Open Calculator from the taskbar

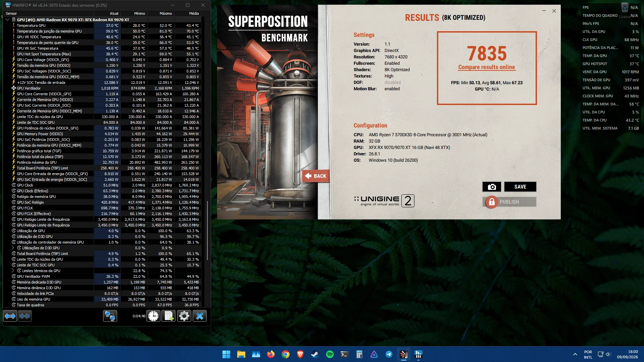pyautogui.click(x=359, y=354)
